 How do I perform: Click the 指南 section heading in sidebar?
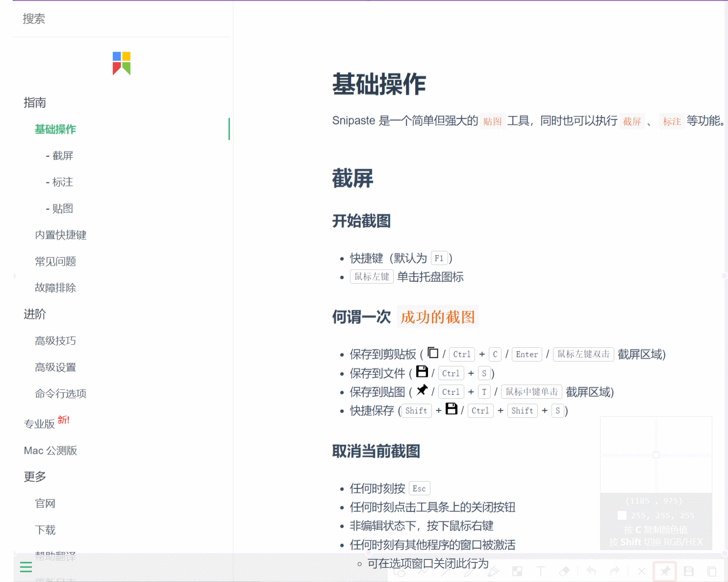coord(35,102)
